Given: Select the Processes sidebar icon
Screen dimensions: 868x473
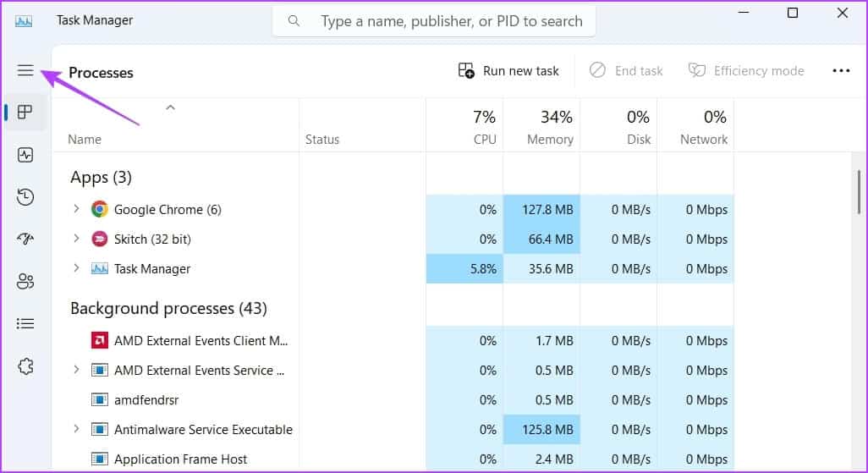Looking at the screenshot, I should [25, 112].
